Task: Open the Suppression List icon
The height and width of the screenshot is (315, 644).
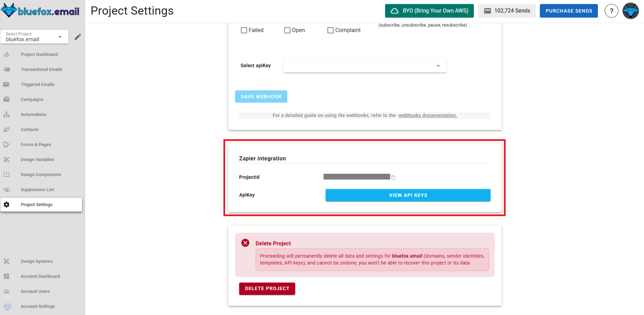Action: [x=6, y=189]
